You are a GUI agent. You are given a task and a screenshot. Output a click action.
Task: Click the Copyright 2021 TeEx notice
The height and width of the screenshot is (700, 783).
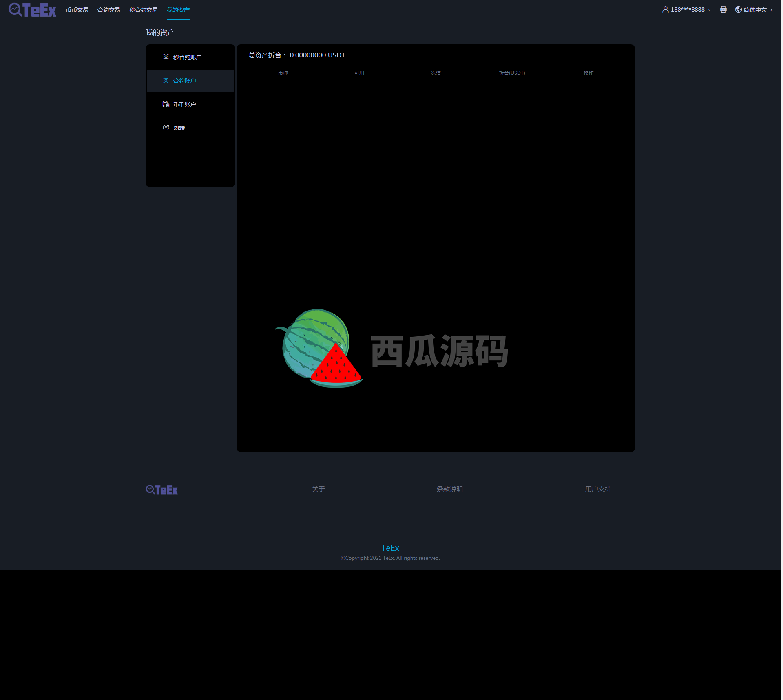click(390, 558)
